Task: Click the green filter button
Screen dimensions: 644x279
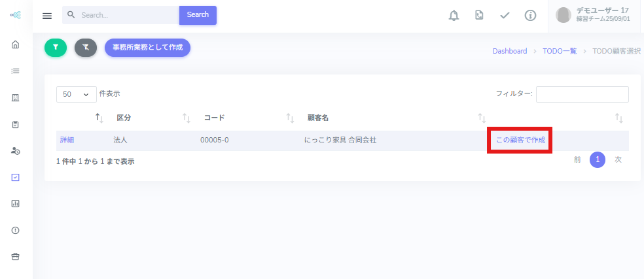Action: 56,47
